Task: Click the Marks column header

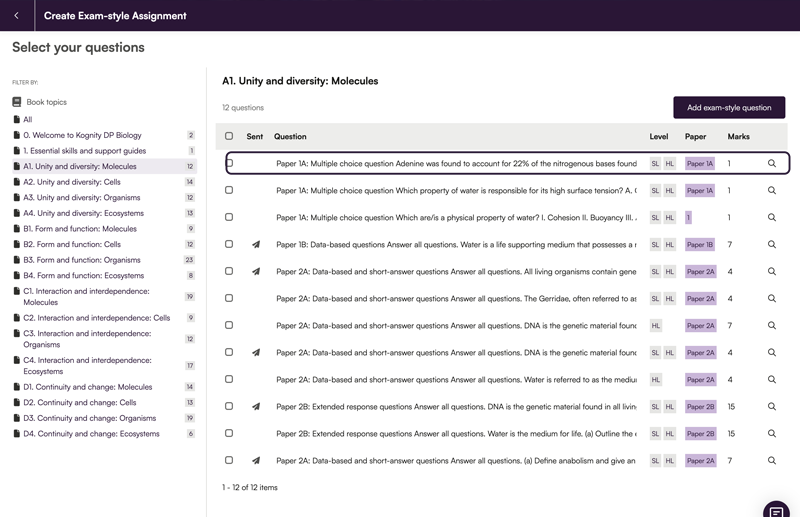Action: point(738,136)
